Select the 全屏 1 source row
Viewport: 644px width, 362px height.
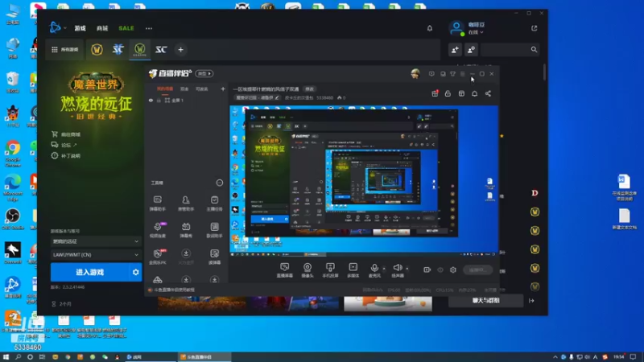click(x=187, y=100)
